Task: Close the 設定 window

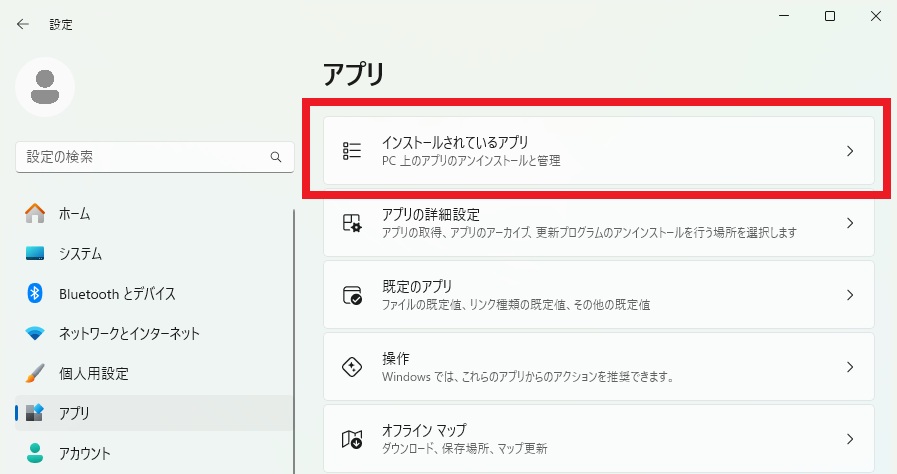Action: 875,16
